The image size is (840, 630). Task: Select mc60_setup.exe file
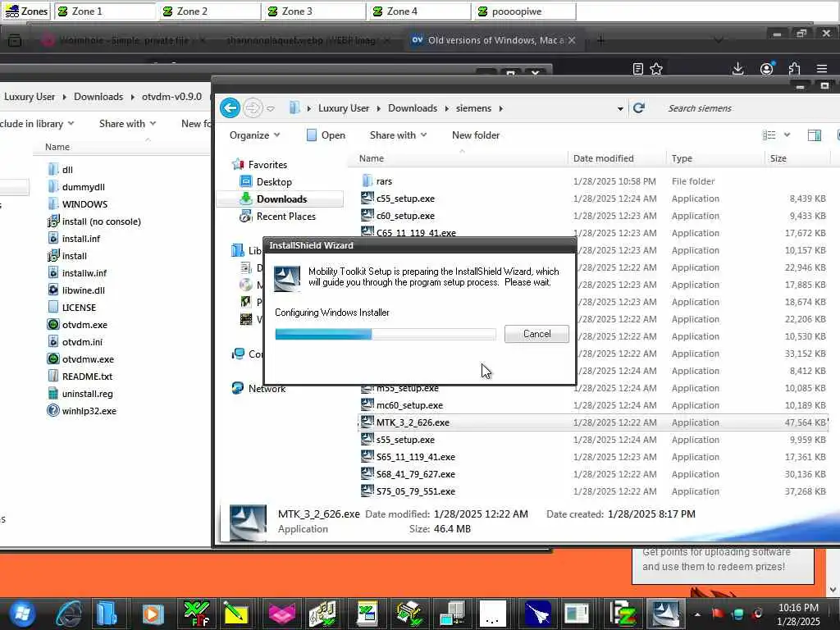coord(409,405)
